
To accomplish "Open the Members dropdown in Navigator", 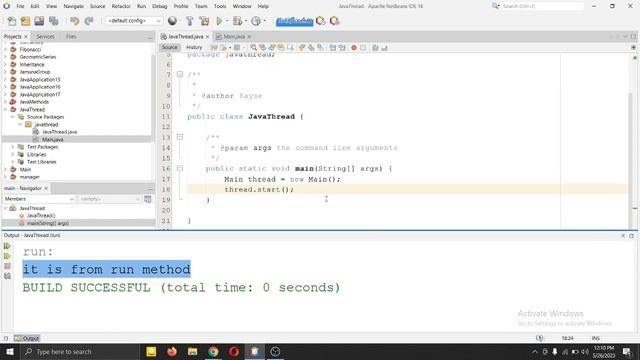I will point(39,199).
